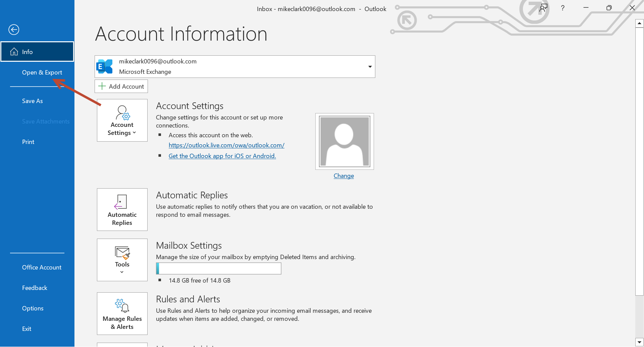Open Help with the question mark icon
The height and width of the screenshot is (347, 644).
pos(562,7)
